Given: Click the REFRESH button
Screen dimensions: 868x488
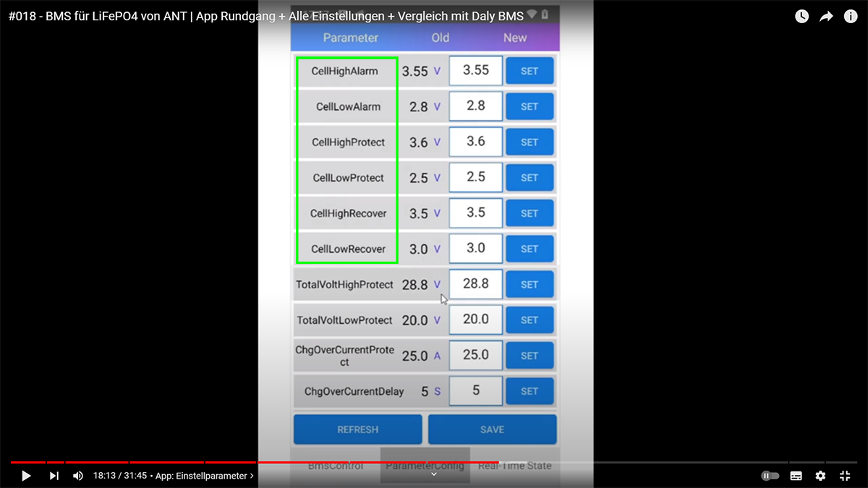Looking at the screenshot, I should (357, 429).
